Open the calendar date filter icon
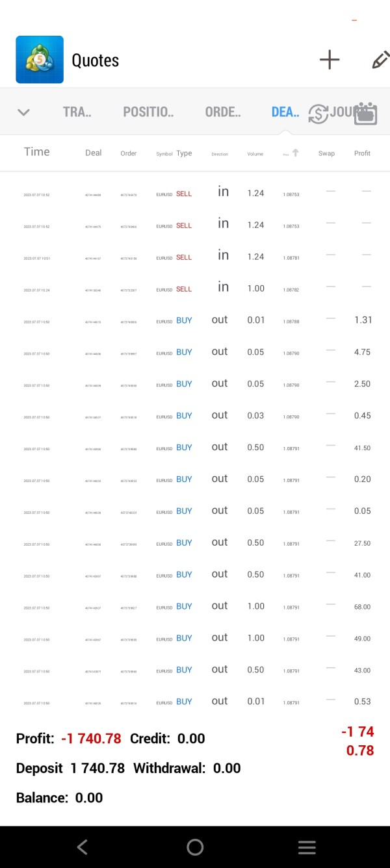Screen dimensions: 390x868 pyautogui.click(x=366, y=113)
